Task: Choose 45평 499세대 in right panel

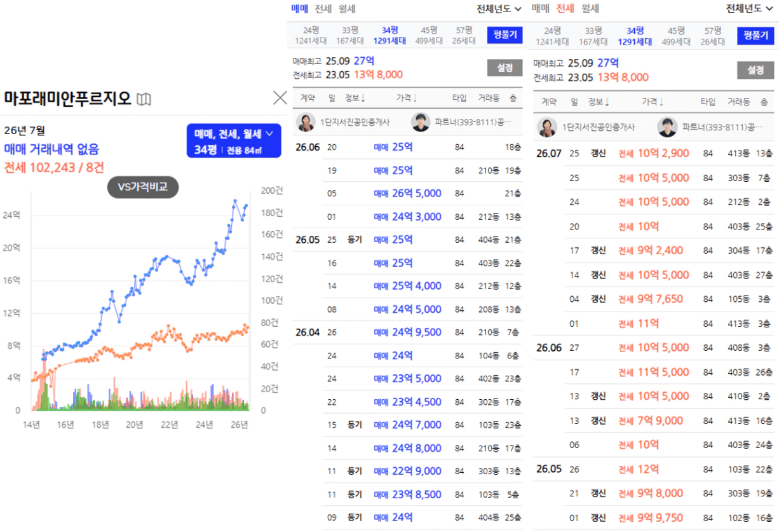Action: pyautogui.click(x=676, y=36)
